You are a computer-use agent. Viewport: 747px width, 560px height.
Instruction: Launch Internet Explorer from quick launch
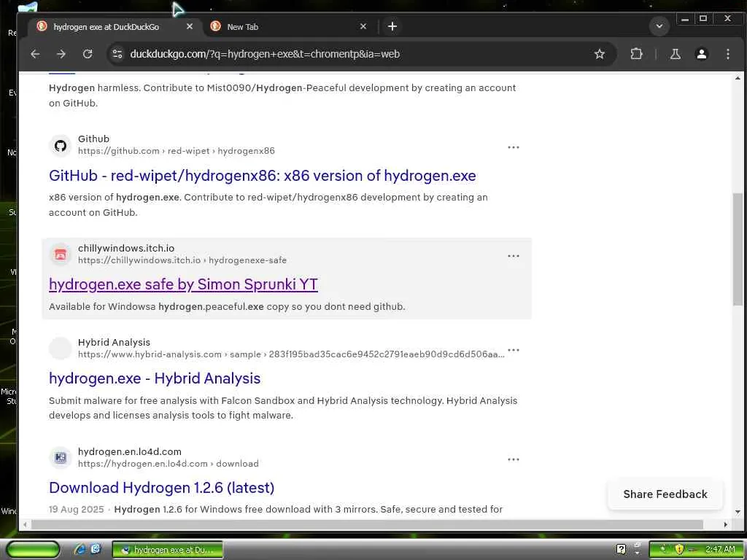(x=80, y=550)
